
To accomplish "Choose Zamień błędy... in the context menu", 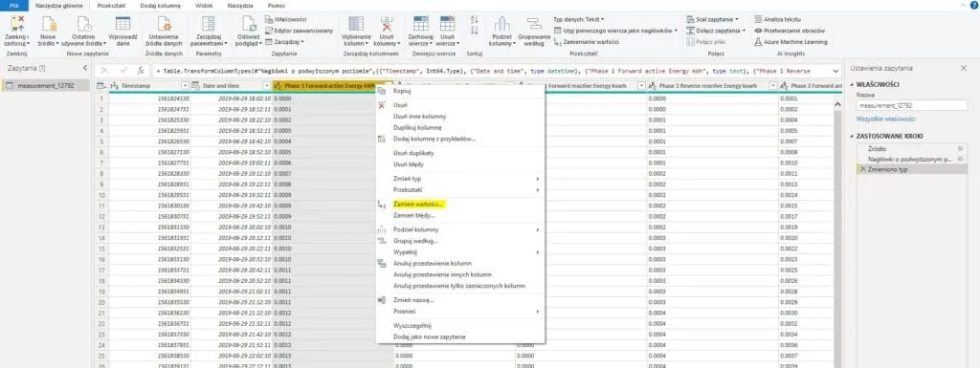I will click(x=460, y=215).
